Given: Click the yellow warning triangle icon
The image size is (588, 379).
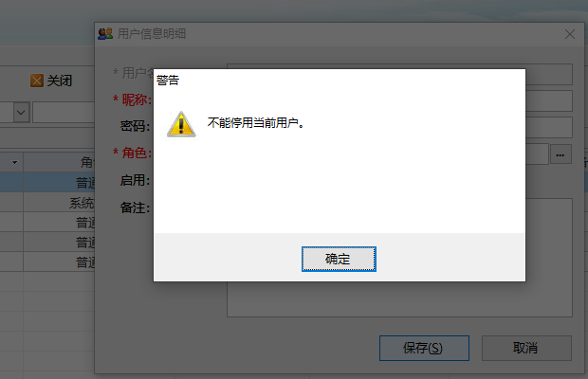Looking at the screenshot, I should (181, 124).
